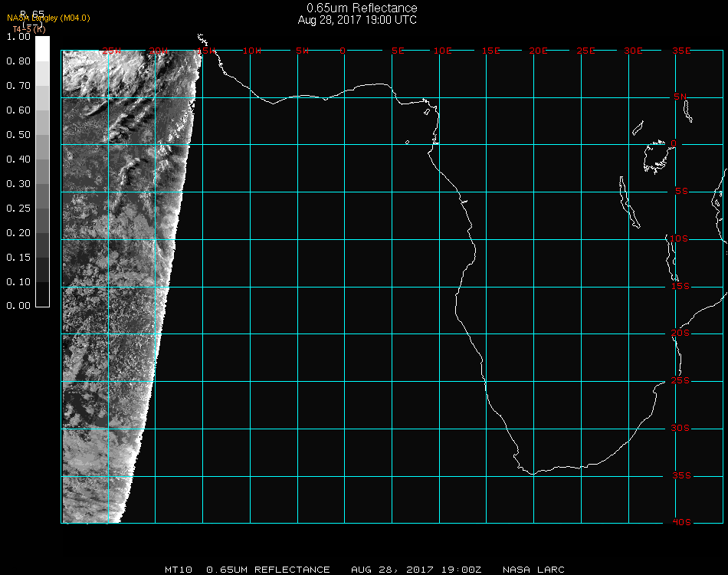This screenshot has width=728, height=575.
Task: Click the NASA Langley (M04.0) label
Action: click(x=48, y=18)
